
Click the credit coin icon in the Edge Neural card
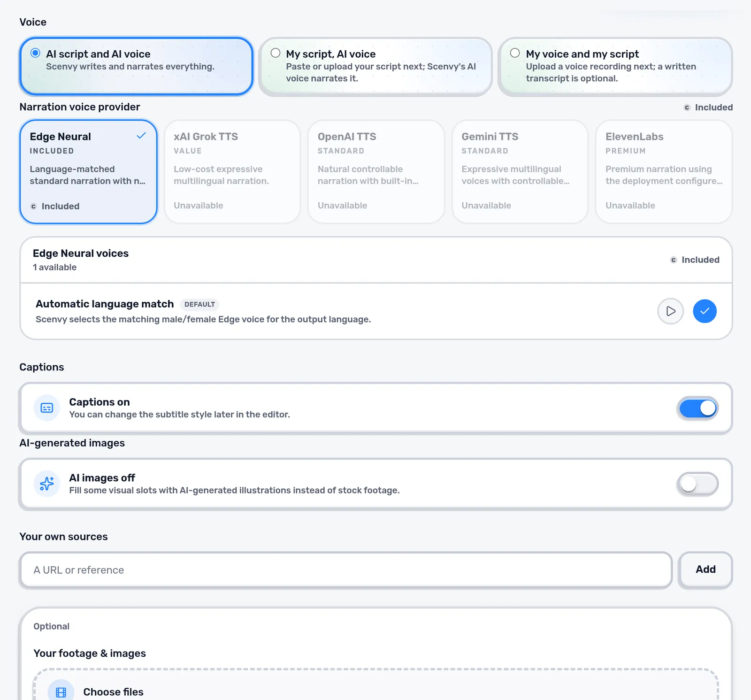[33, 207]
